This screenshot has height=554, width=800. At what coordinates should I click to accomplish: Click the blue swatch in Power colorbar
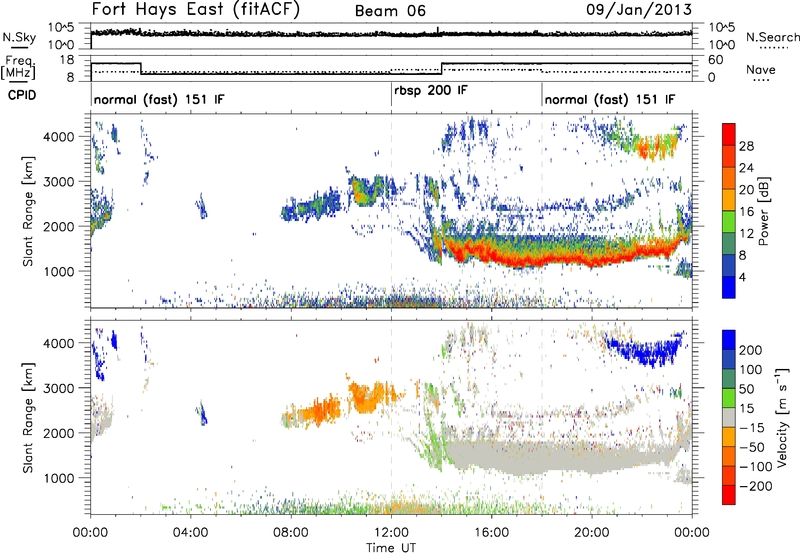729,287
